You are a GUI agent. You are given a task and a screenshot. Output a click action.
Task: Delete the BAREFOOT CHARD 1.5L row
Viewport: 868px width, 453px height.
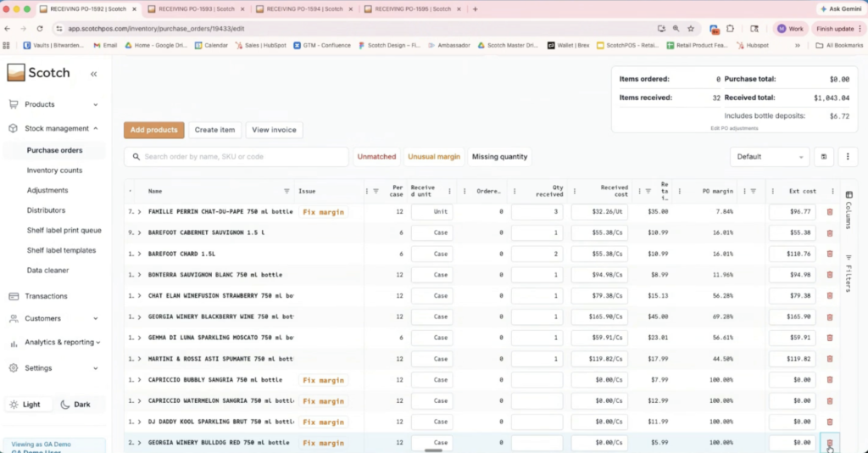point(829,254)
